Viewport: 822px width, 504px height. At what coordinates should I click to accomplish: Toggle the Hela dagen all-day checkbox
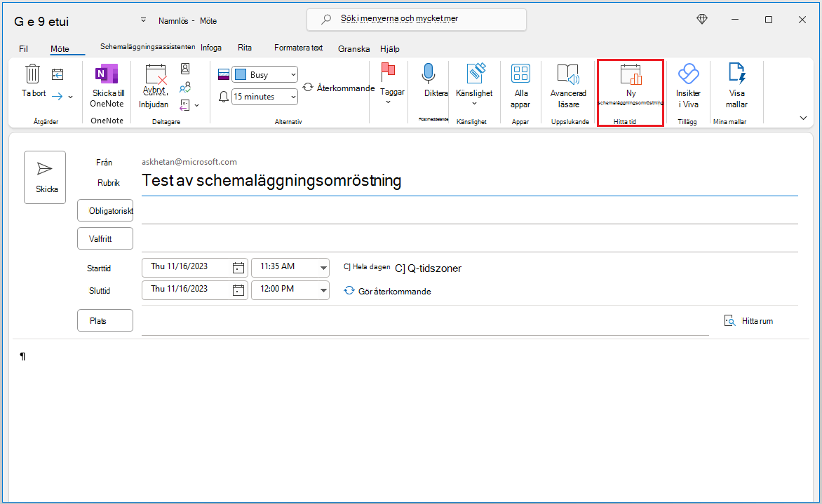[x=346, y=266]
